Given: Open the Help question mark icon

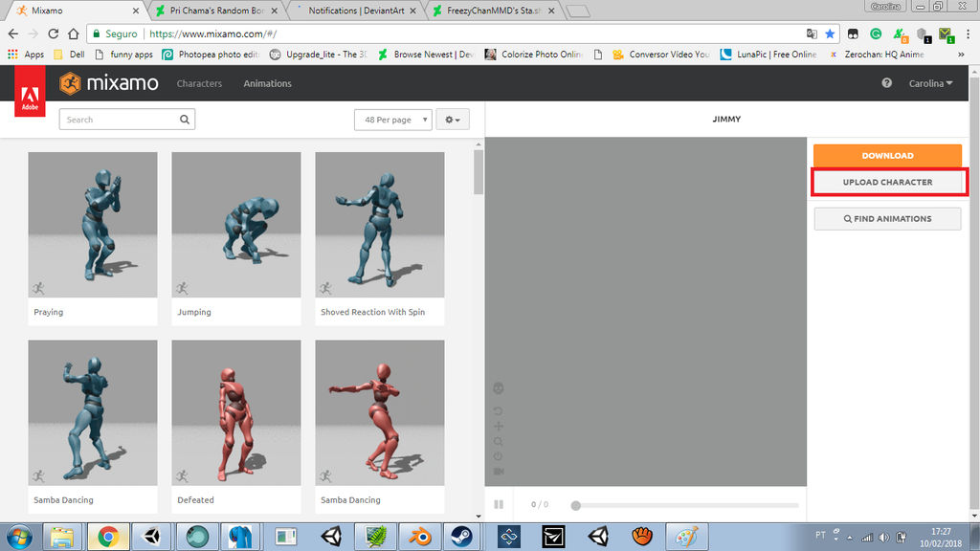Looking at the screenshot, I should coord(885,83).
